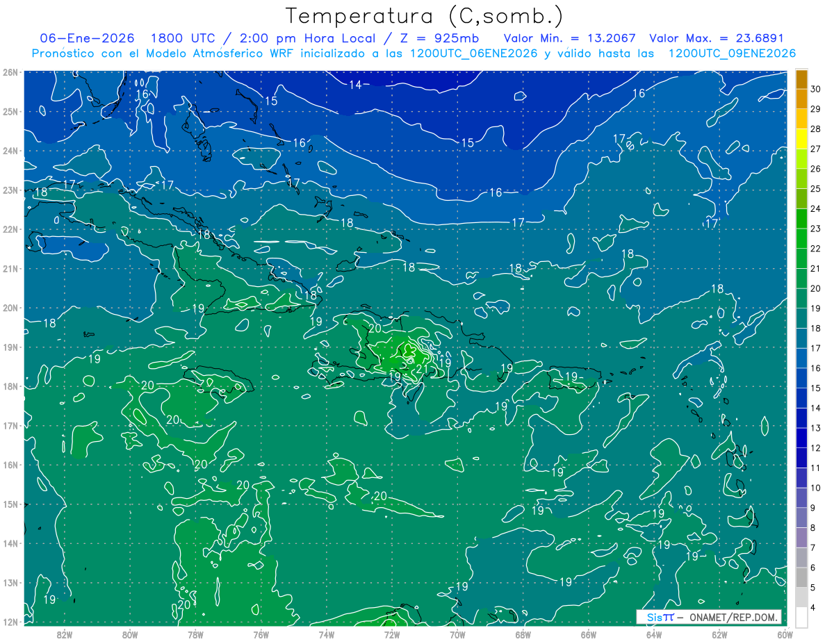The height and width of the screenshot is (644, 834).
Task: Click the yellow color bar segment between 27 and 28
Action: [x=801, y=139]
